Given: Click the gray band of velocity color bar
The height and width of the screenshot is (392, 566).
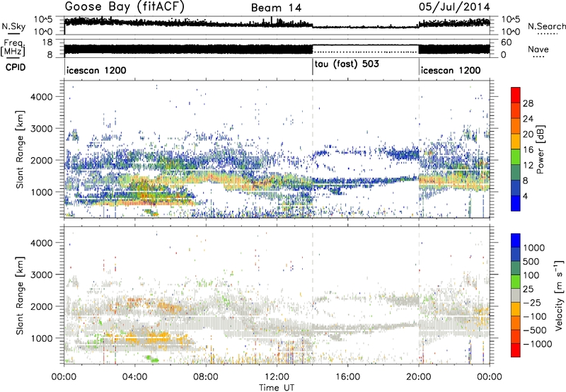Looking at the screenshot, I should tap(516, 296).
